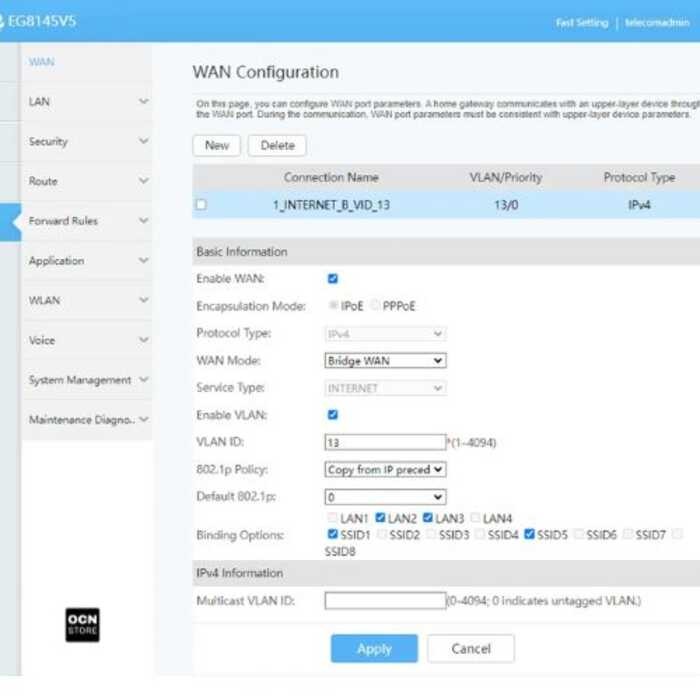Open the Voice menu item
This screenshot has width=700, height=700.
coord(42,341)
